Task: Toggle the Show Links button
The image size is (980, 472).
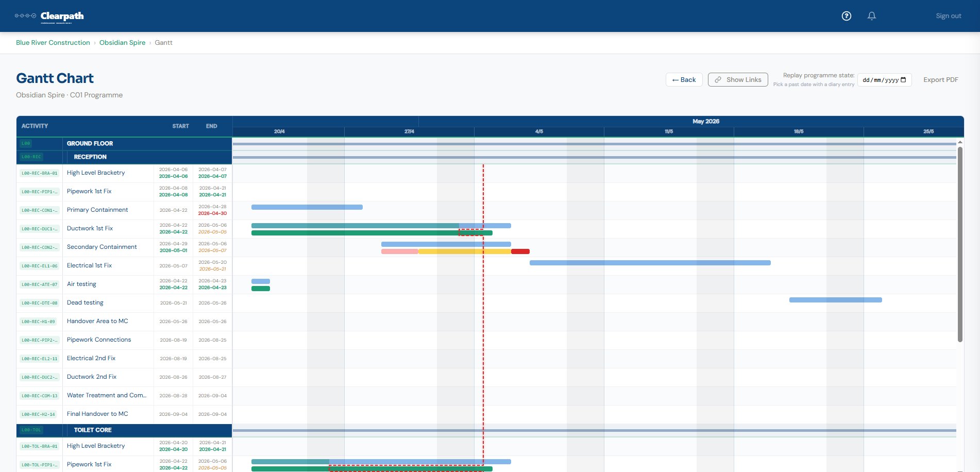Action: pyautogui.click(x=738, y=80)
